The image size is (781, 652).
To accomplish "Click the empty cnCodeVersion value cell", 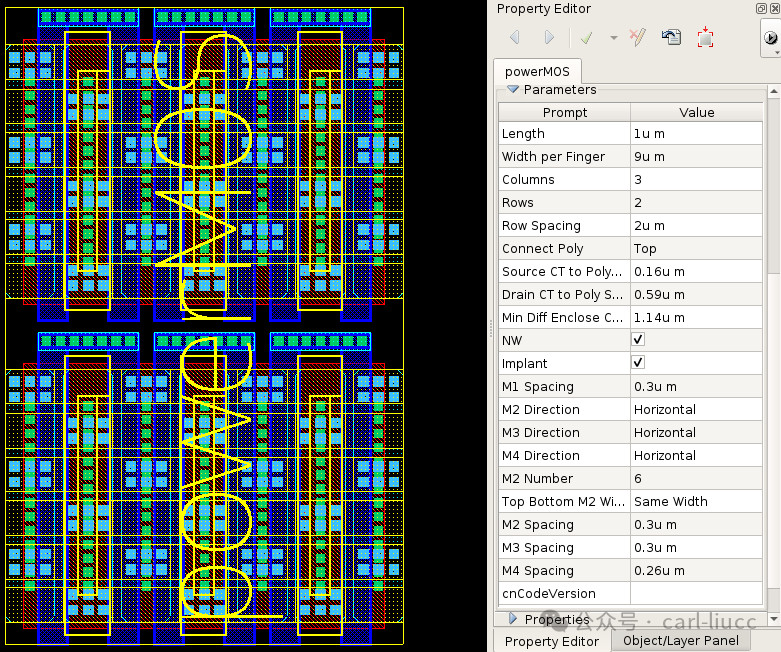I will pyautogui.click(x=696, y=593).
